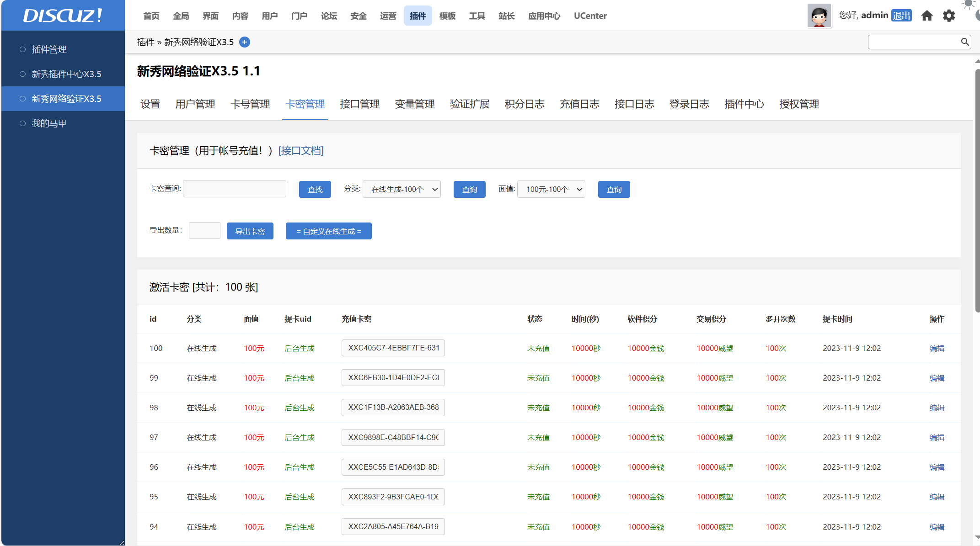Add shortcut with blue plus icon
The width and height of the screenshot is (980, 546).
pyautogui.click(x=245, y=42)
